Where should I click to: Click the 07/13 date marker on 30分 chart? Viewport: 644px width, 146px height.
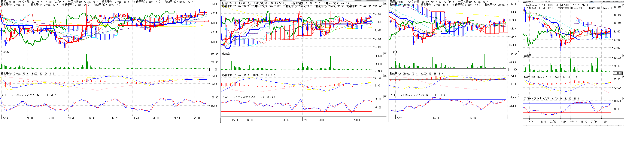tap(435, 118)
